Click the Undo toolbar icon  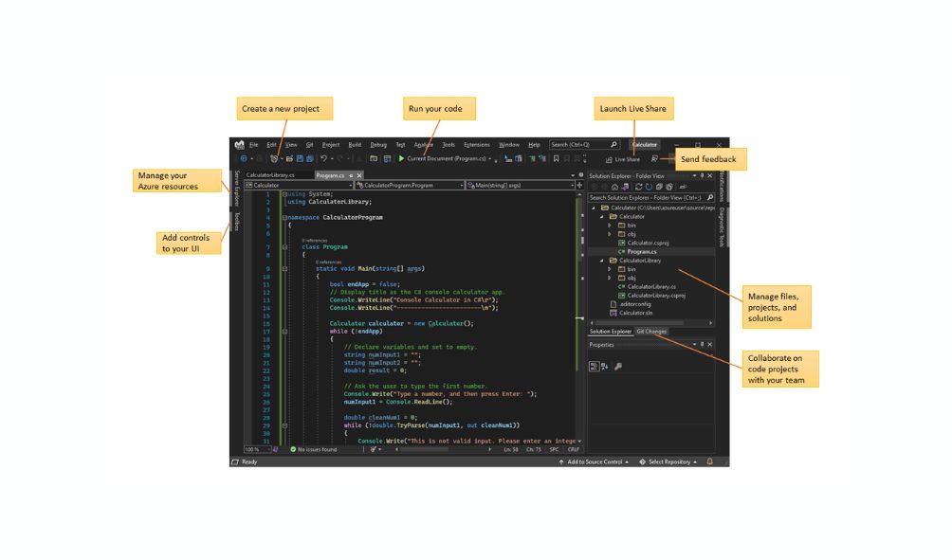point(320,156)
